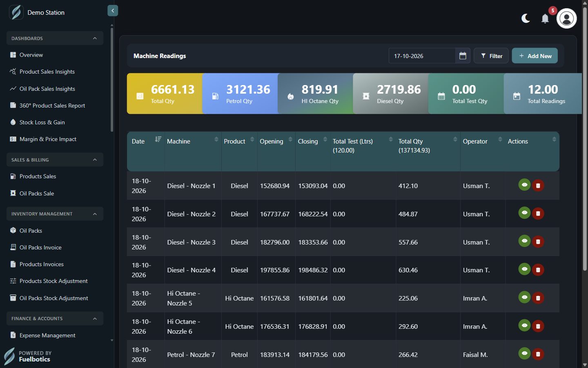This screenshot has width=588, height=368.
Task: Toggle dark mode with the moon icon
Action: click(x=526, y=18)
